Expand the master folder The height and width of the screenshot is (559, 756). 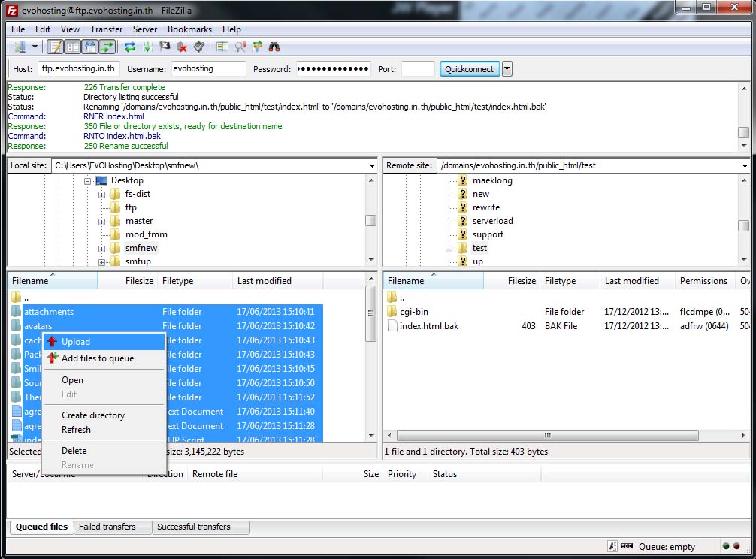pos(101,222)
